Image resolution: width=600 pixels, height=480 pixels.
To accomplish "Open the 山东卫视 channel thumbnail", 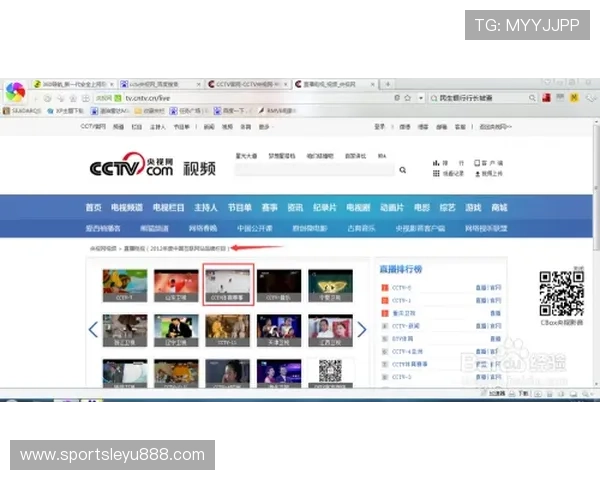I will tap(176, 286).
